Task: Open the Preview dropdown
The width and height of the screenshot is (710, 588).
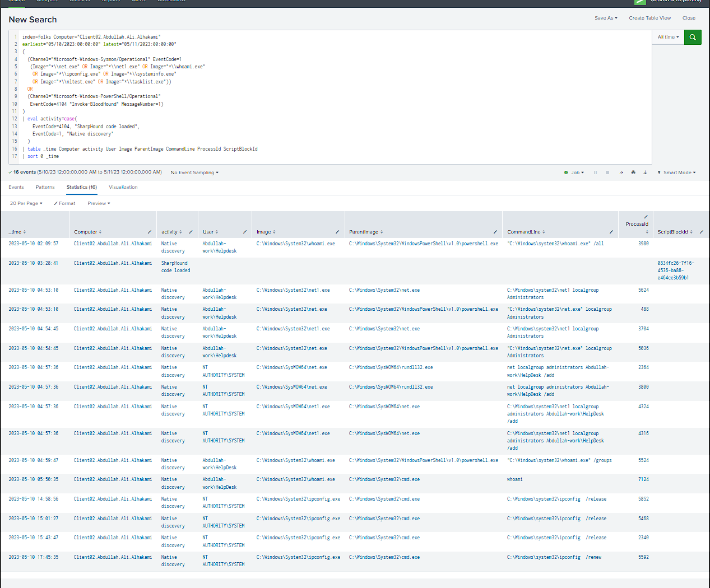Action: click(x=99, y=203)
